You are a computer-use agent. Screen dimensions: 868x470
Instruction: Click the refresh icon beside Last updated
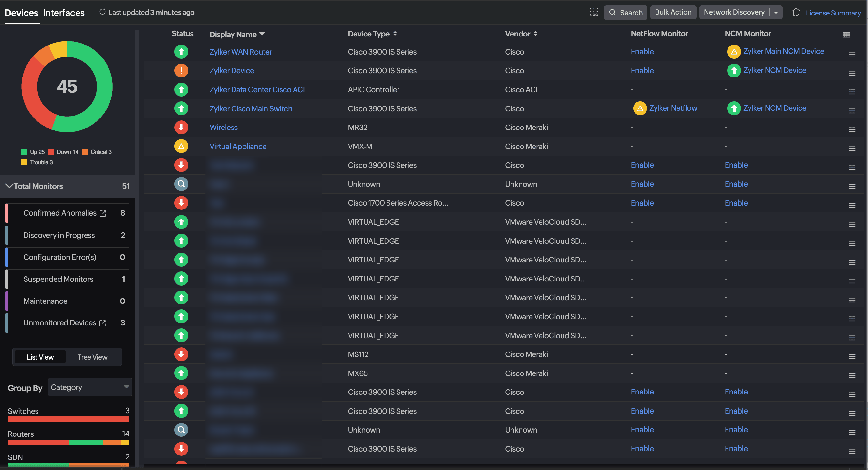pos(102,12)
